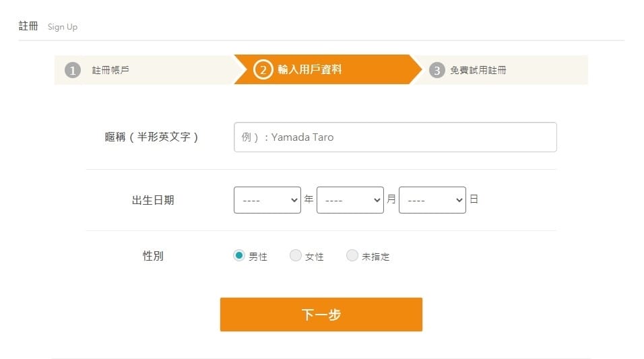Click the 女性 gender label
The width and height of the screenshot is (644, 359).
coord(315,257)
